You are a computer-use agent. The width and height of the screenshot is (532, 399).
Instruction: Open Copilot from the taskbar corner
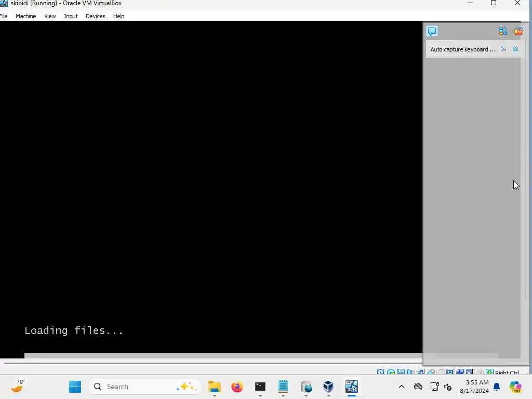515,387
